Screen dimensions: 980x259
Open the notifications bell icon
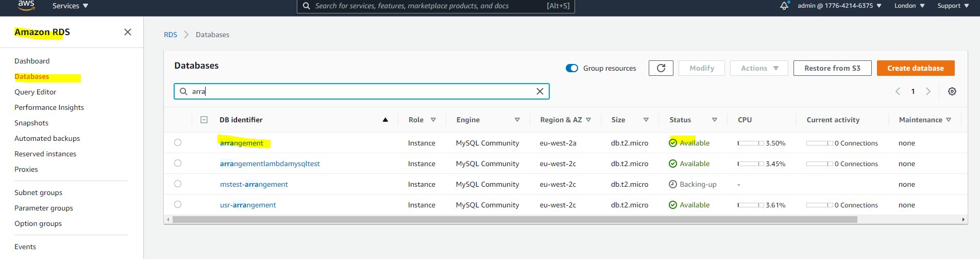784,6
